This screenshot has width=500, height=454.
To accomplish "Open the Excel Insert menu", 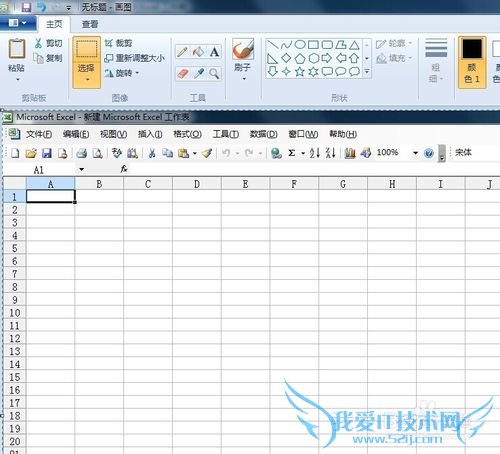I will tap(150, 134).
